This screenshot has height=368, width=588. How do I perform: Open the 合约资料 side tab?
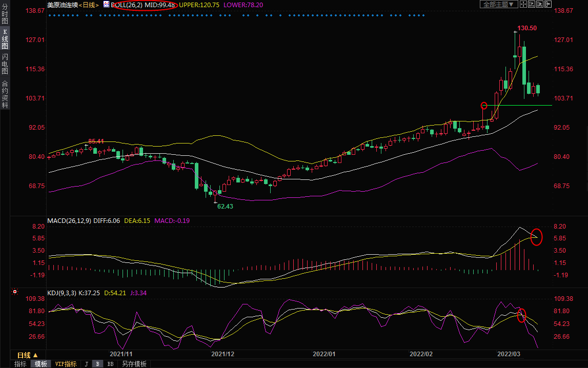point(5,94)
